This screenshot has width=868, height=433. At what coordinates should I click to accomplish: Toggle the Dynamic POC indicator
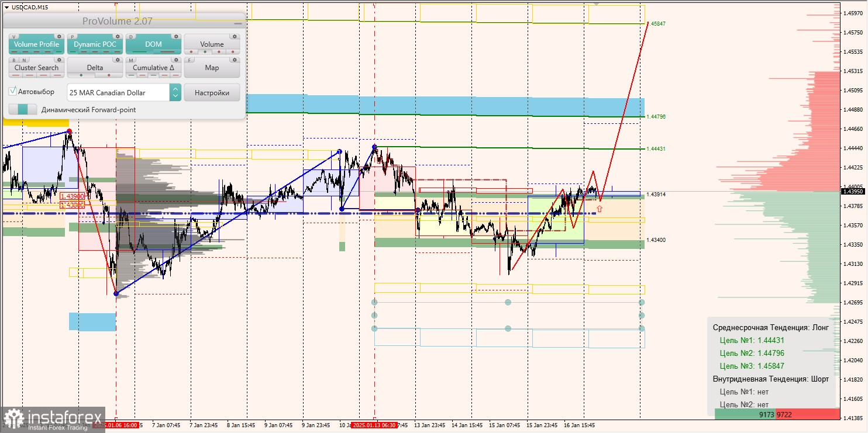pyautogui.click(x=95, y=44)
